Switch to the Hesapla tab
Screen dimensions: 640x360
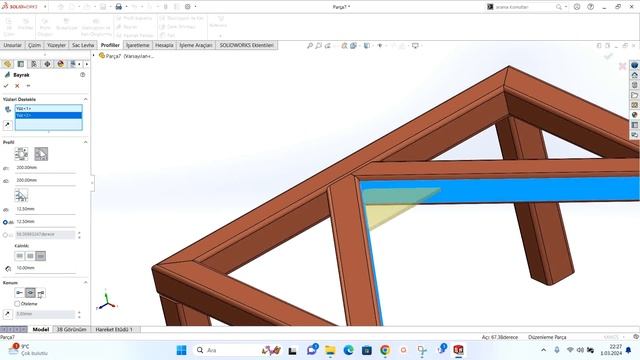click(x=164, y=45)
